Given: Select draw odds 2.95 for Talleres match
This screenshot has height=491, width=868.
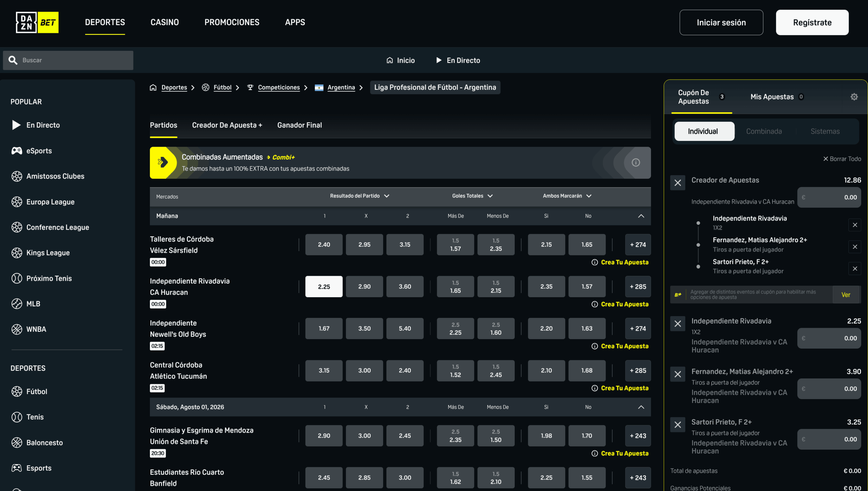Looking at the screenshot, I should click(364, 245).
